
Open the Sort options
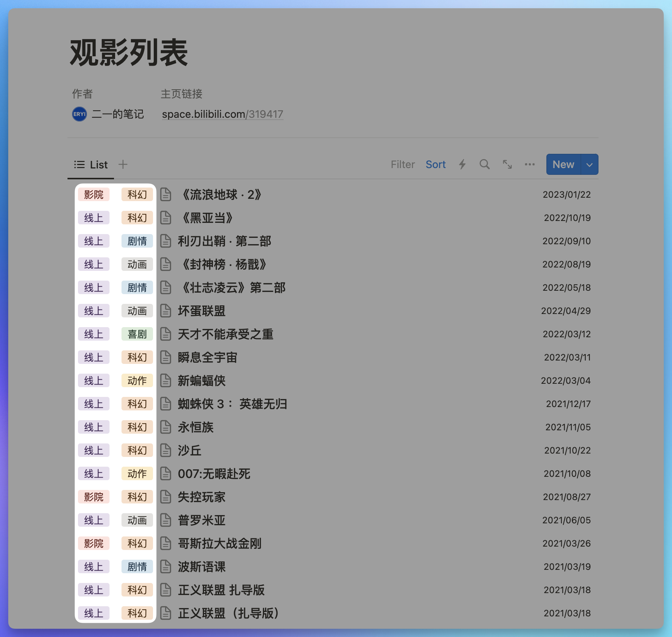[435, 164]
